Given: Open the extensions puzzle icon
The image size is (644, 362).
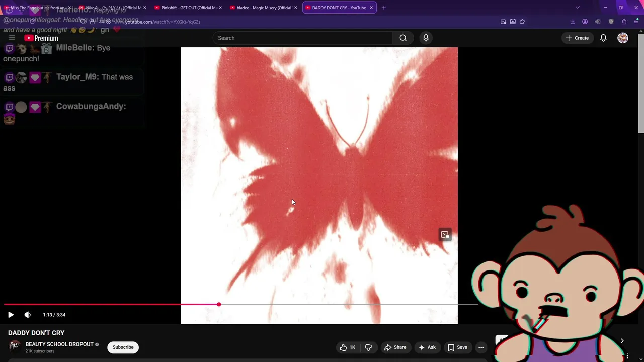Looking at the screenshot, I should click(624, 22).
